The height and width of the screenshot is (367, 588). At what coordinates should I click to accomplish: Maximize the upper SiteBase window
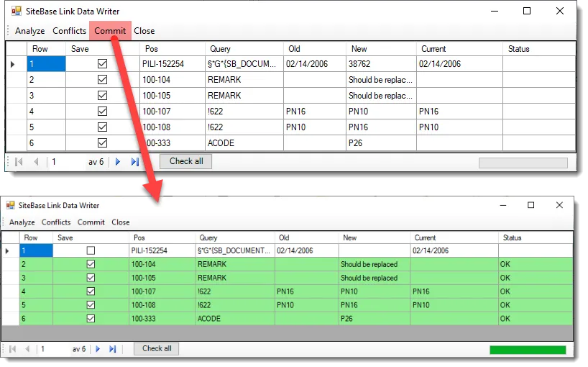[x=527, y=11]
